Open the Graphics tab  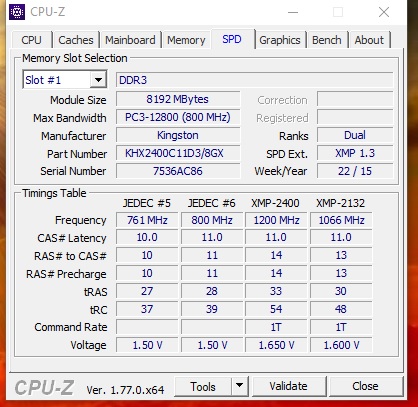[280, 40]
